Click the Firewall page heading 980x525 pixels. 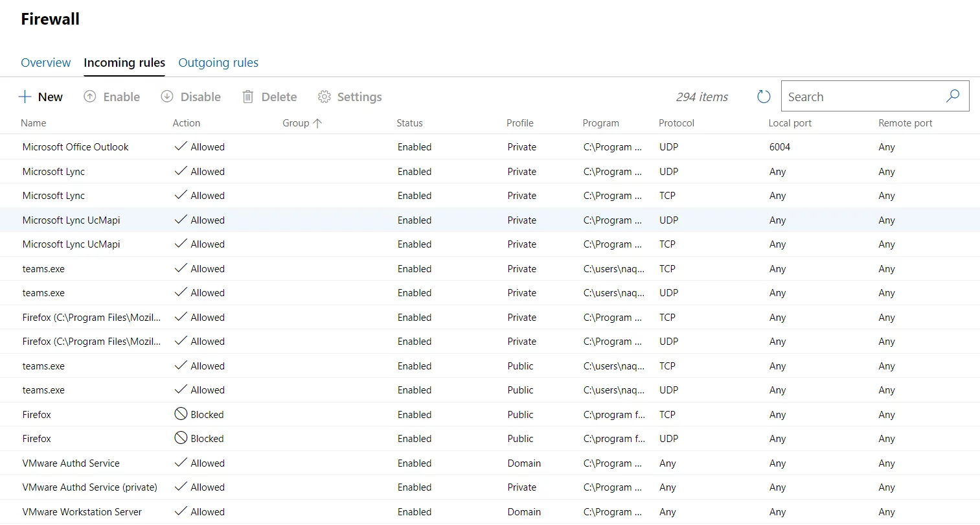point(51,19)
